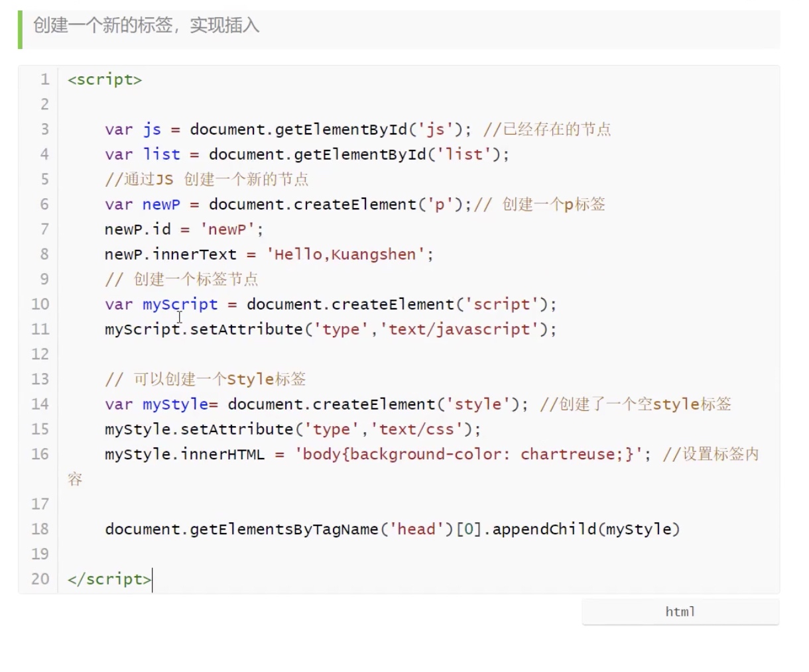Click createElement('p') on line 6

(x=378, y=204)
